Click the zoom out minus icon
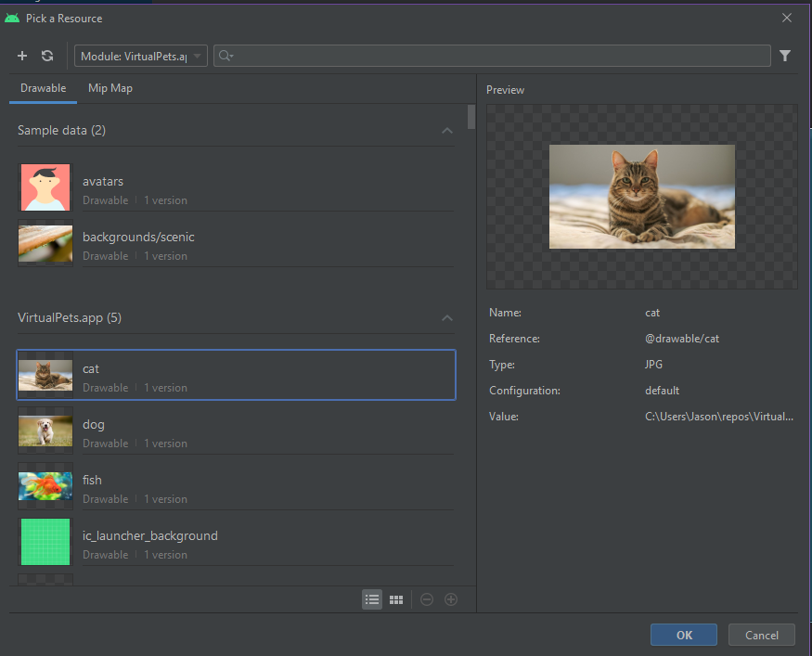812x656 pixels. (x=427, y=599)
